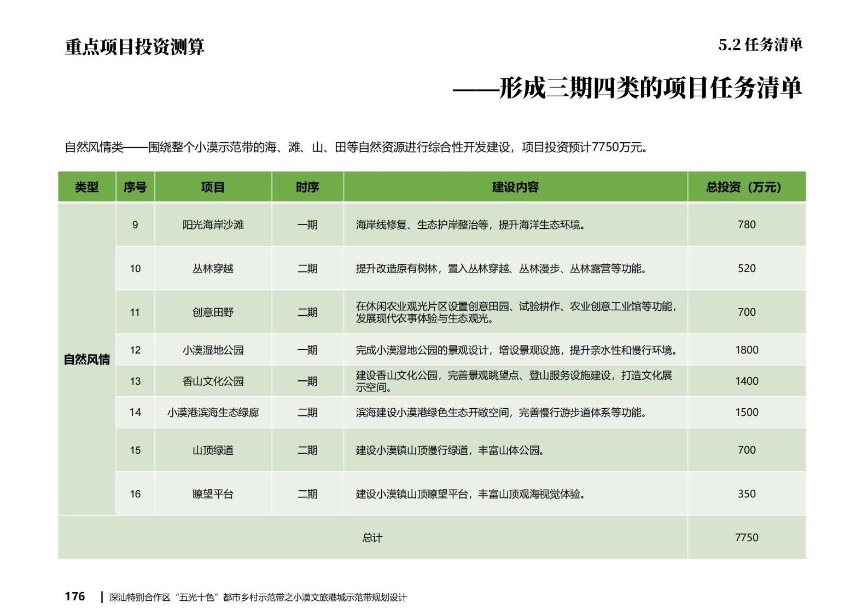Select the 创意田野 project cell
The width and height of the screenshot is (868, 614).
point(213,312)
